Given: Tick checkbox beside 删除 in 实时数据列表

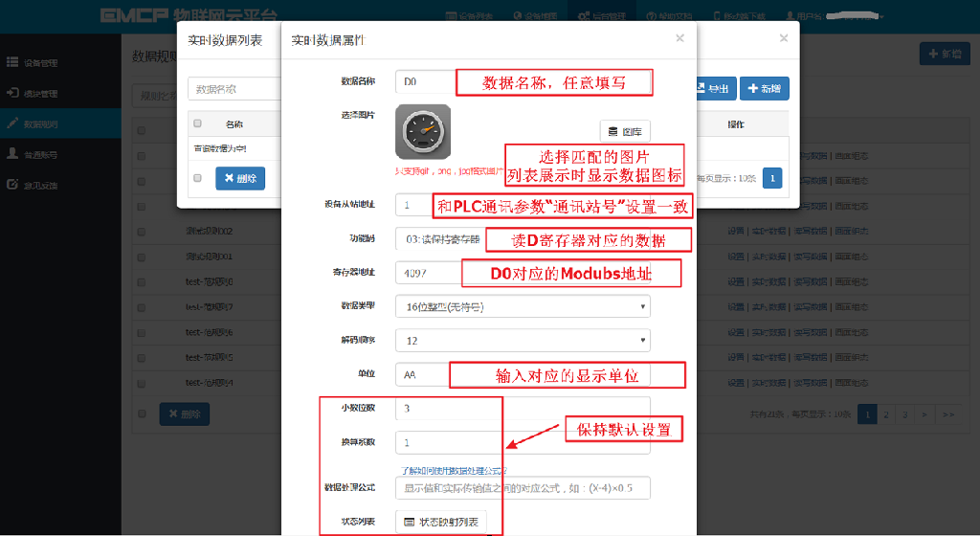Looking at the screenshot, I should [197, 178].
